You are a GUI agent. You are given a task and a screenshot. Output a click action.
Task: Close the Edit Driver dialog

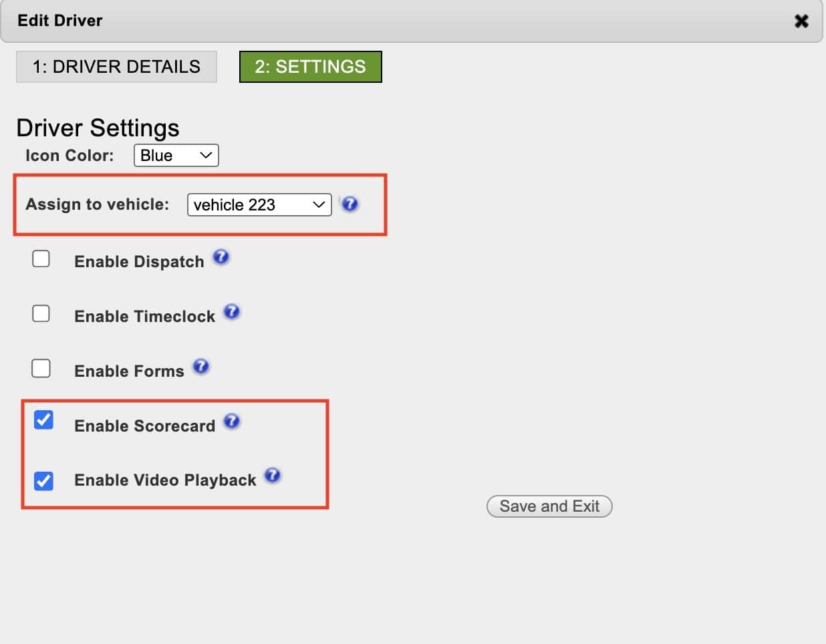pyautogui.click(x=801, y=21)
